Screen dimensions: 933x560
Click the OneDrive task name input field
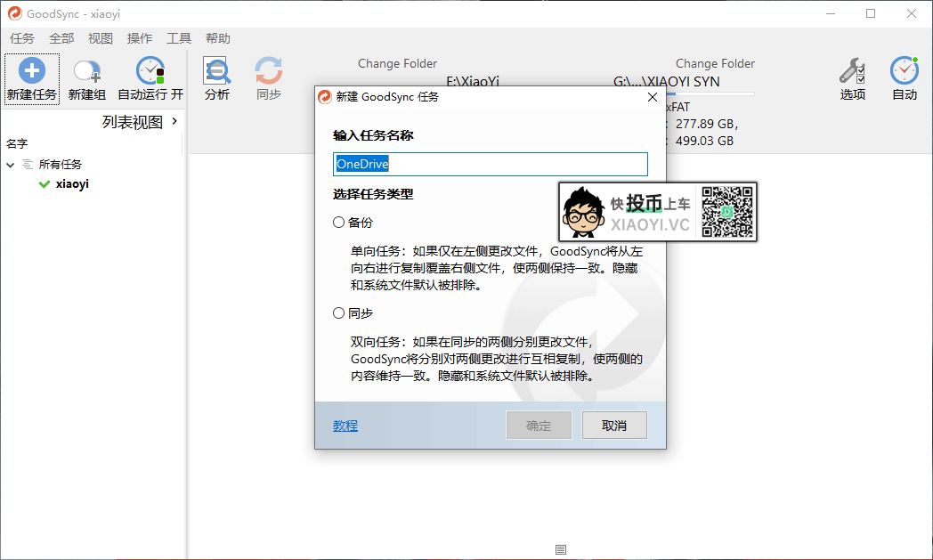[x=490, y=164]
